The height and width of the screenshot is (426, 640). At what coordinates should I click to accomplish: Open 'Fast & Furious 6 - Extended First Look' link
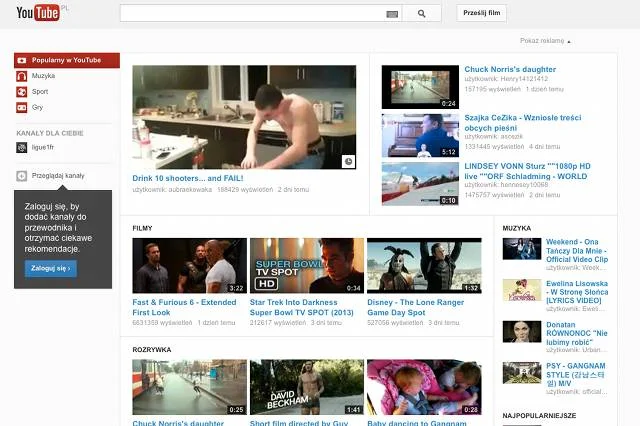[184, 307]
